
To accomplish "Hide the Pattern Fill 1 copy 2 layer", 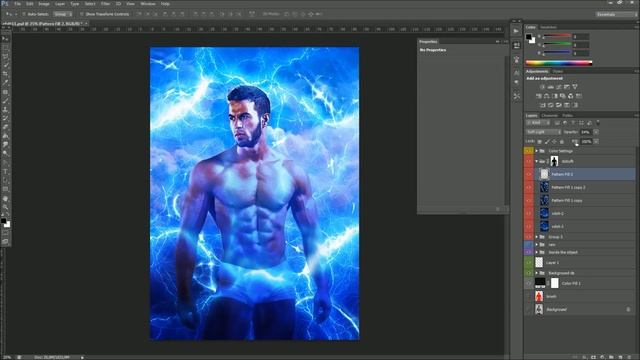I will 529,187.
